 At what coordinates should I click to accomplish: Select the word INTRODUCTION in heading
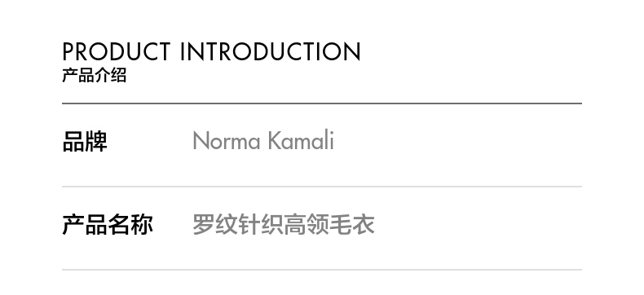pyautogui.click(x=271, y=51)
